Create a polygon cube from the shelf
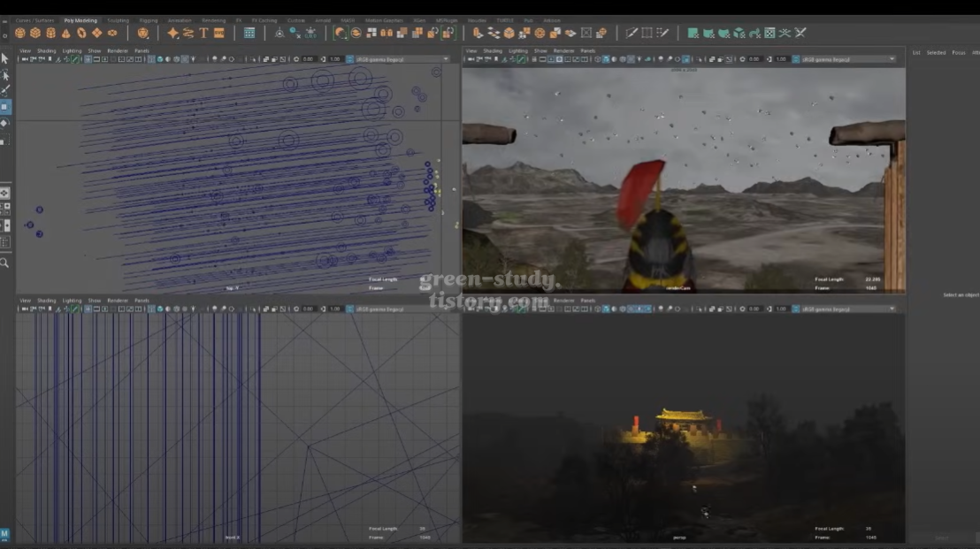This screenshot has width=980, height=549. point(35,33)
